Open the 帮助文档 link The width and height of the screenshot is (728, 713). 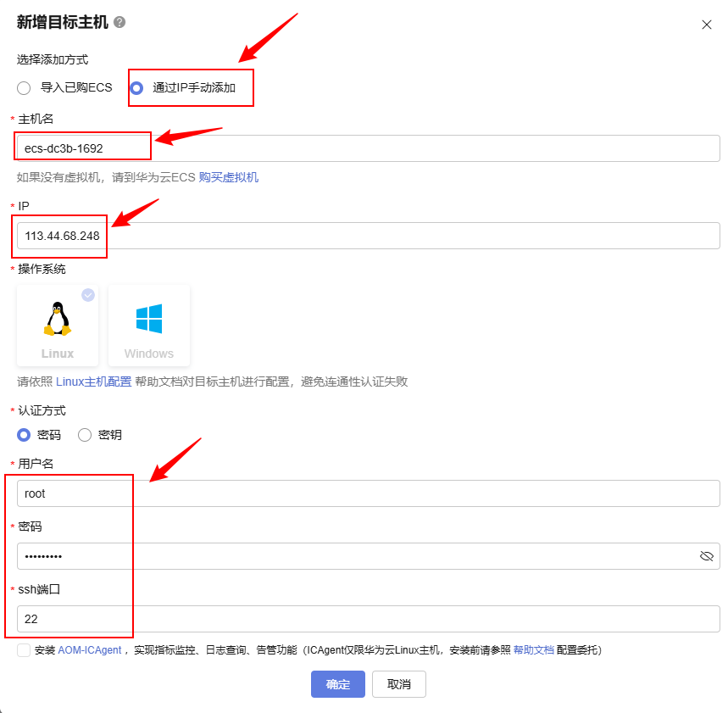click(x=533, y=649)
